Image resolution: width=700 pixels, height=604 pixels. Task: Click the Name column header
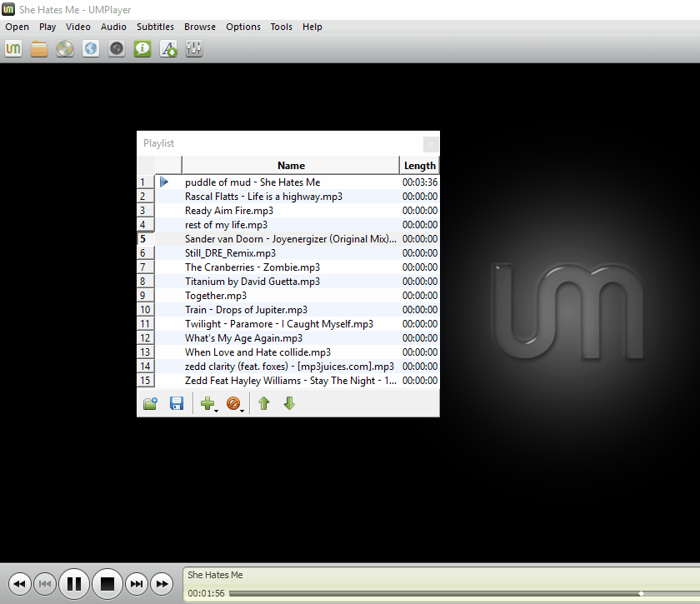point(291,165)
